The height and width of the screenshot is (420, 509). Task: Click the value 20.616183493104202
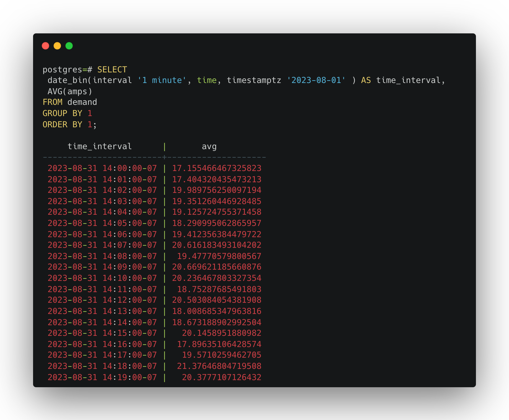click(x=216, y=245)
